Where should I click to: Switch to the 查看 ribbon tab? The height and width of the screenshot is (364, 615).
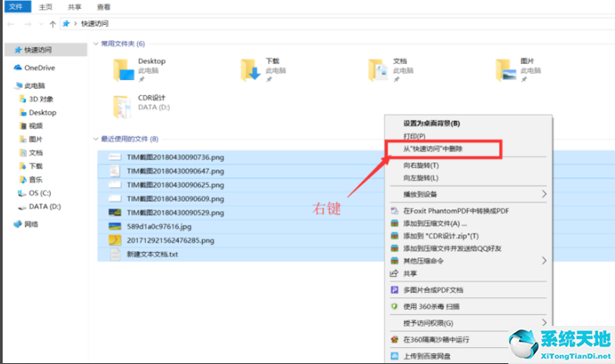[104, 7]
